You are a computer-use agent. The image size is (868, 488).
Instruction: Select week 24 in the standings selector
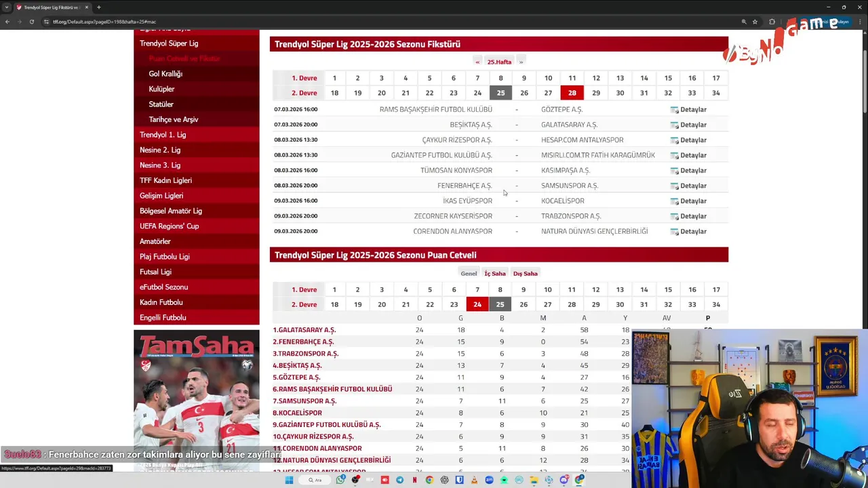477,304
